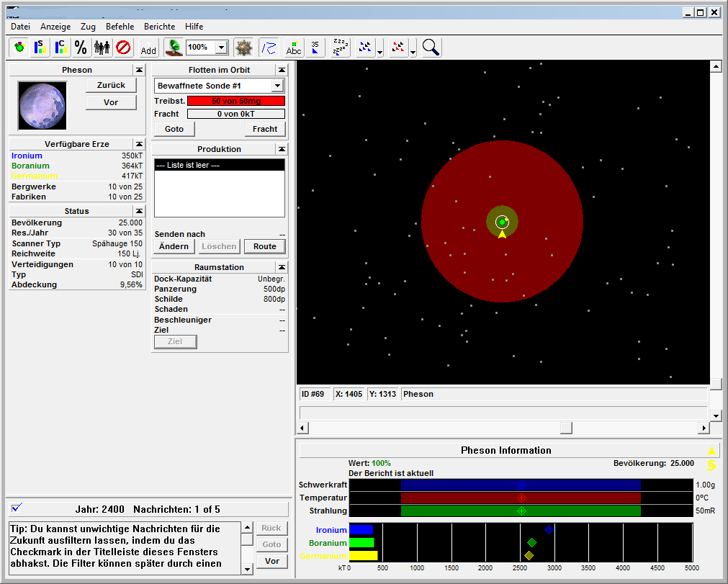Toggle minefield display icon in toolbar

point(243,48)
